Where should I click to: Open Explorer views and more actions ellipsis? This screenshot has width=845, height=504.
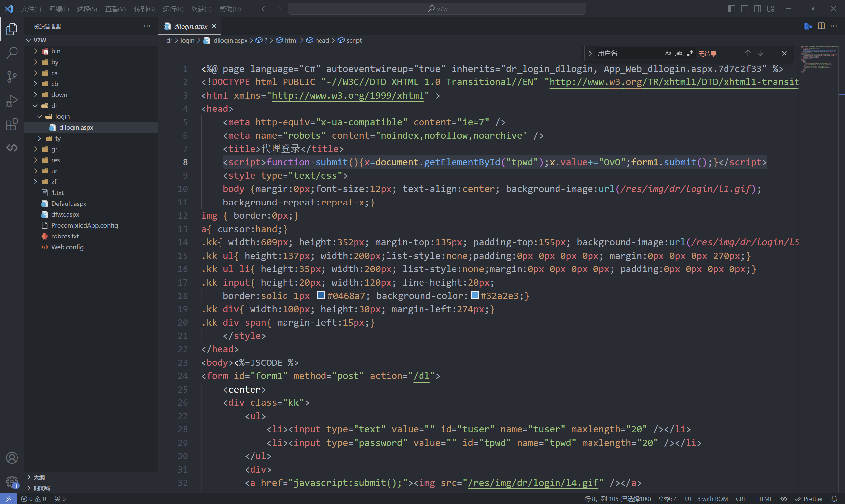[147, 26]
